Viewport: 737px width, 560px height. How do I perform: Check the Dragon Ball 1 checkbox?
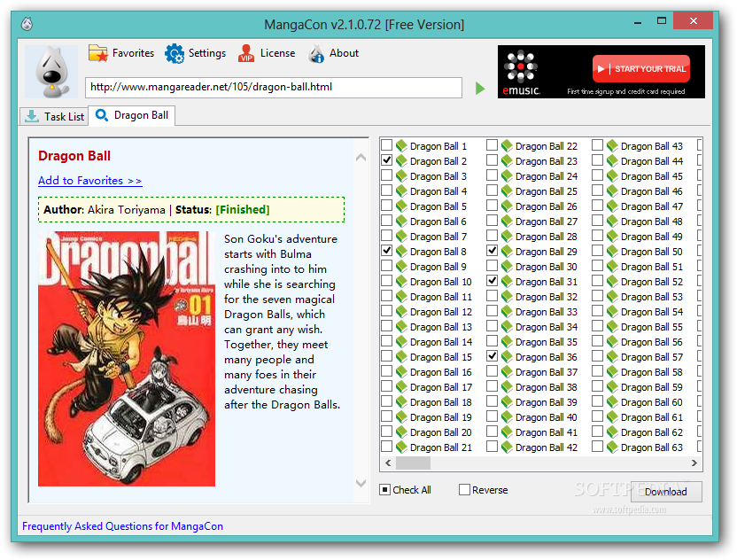[386, 144]
